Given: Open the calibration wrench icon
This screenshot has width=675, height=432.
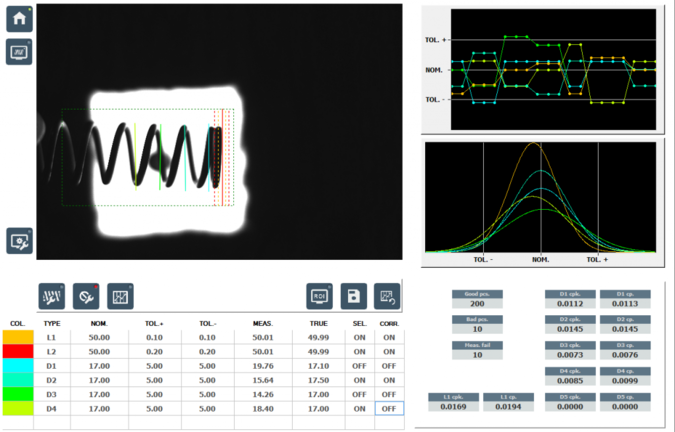Looking at the screenshot, I should click(x=86, y=296).
